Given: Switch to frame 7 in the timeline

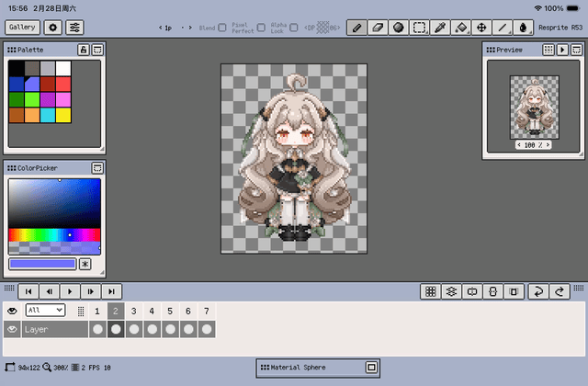Looking at the screenshot, I should [207, 312].
